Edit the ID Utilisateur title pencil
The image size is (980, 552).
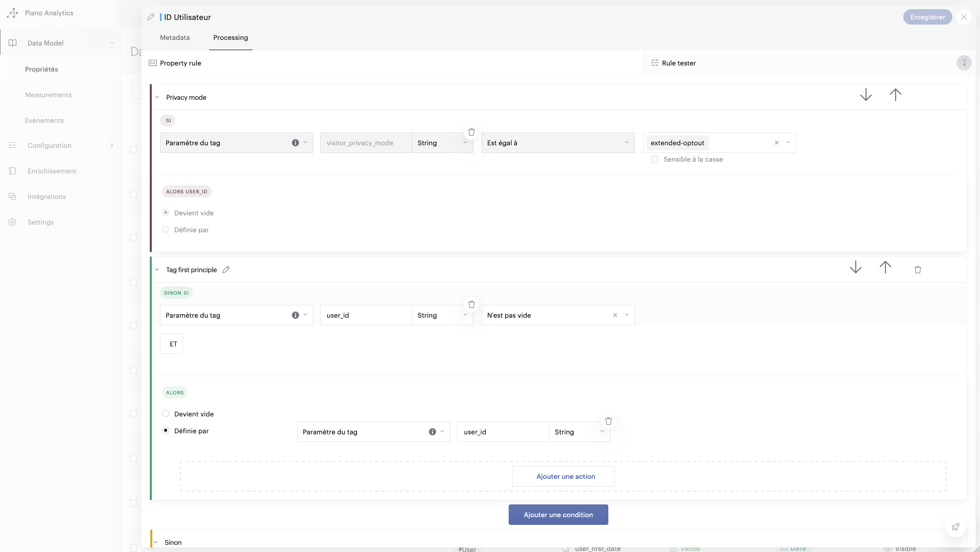point(151,17)
